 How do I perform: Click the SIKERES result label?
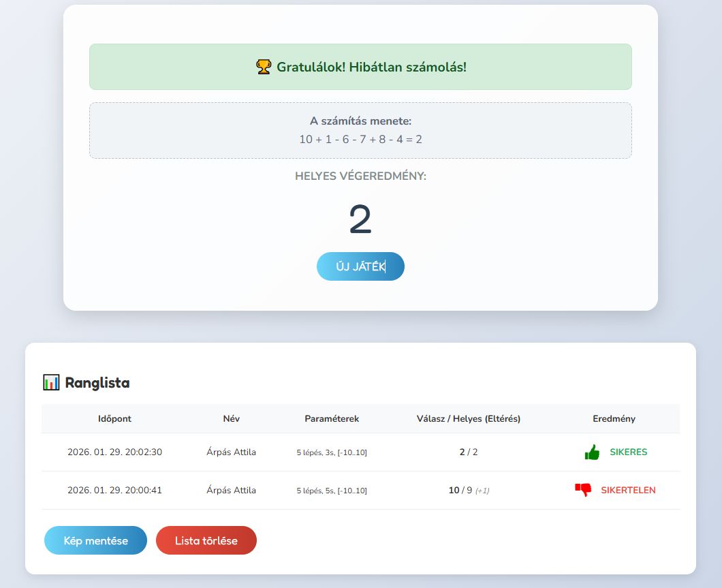coord(628,452)
